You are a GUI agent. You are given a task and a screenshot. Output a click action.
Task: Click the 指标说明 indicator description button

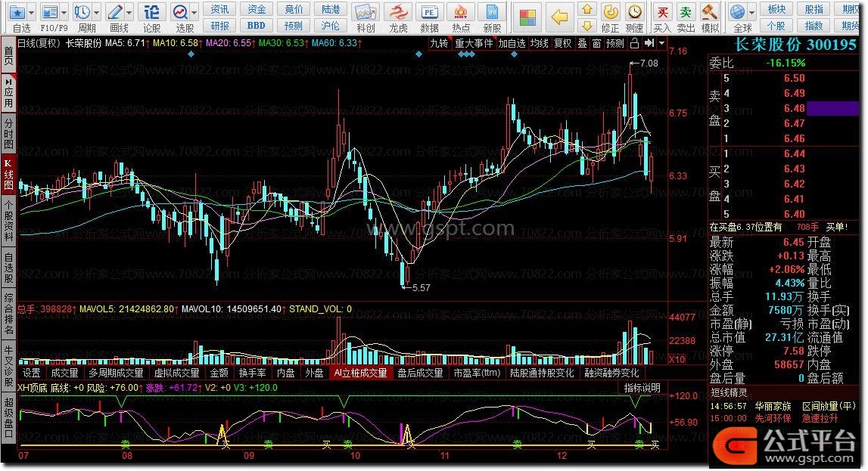tap(642, 388)
